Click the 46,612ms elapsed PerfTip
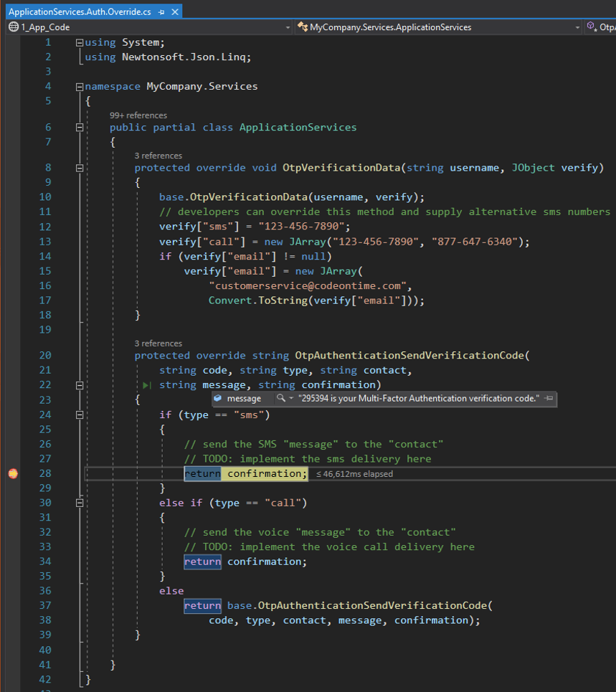This screenshot has height=692, width=616. (x=354, y=473)
